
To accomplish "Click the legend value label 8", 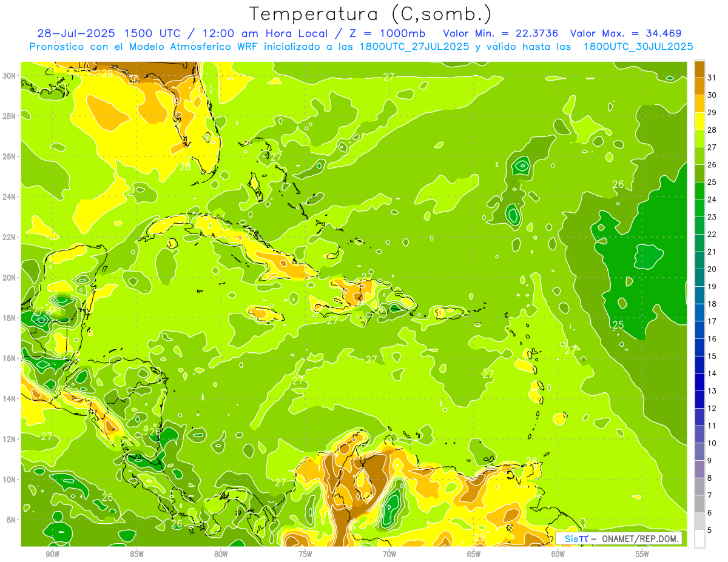I will [x=710, y=478].
